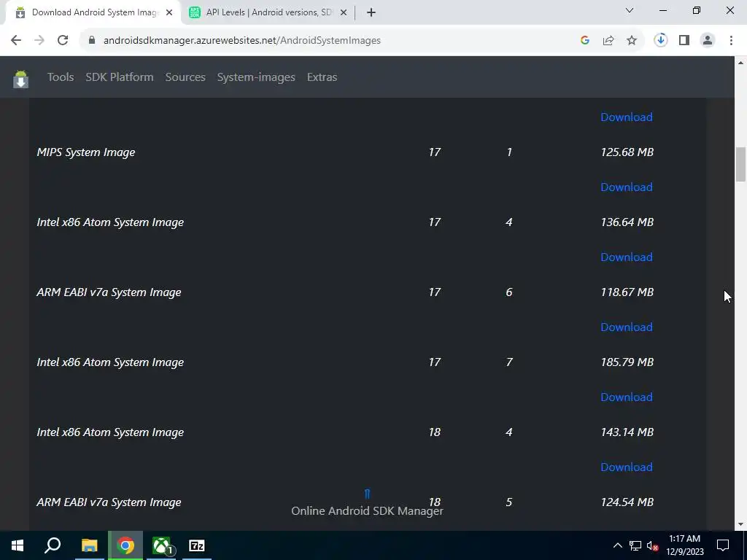Click Online Android SDK Manager footer text
Viewport: 747px width, 560px height.
(x=367, y=511)
